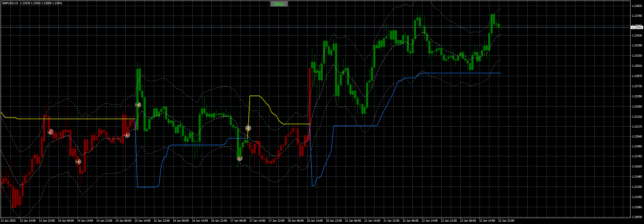Click price scale value 1.23010

[637, 66]
